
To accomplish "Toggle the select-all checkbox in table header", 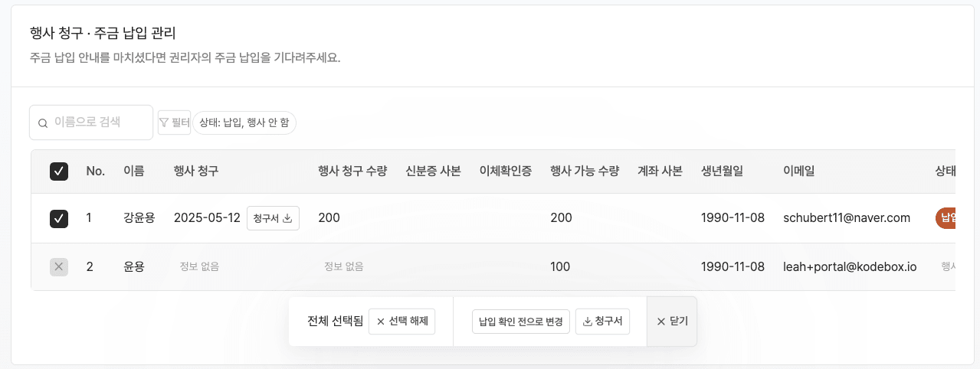I will tap(59, 171).
